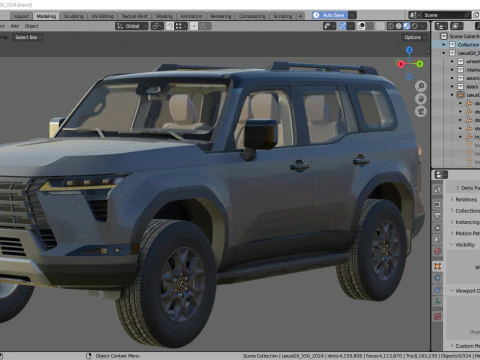This screenshot has width=480, height=360.
Task: Open the Rendering workspace tab
Action: (221, 16)
